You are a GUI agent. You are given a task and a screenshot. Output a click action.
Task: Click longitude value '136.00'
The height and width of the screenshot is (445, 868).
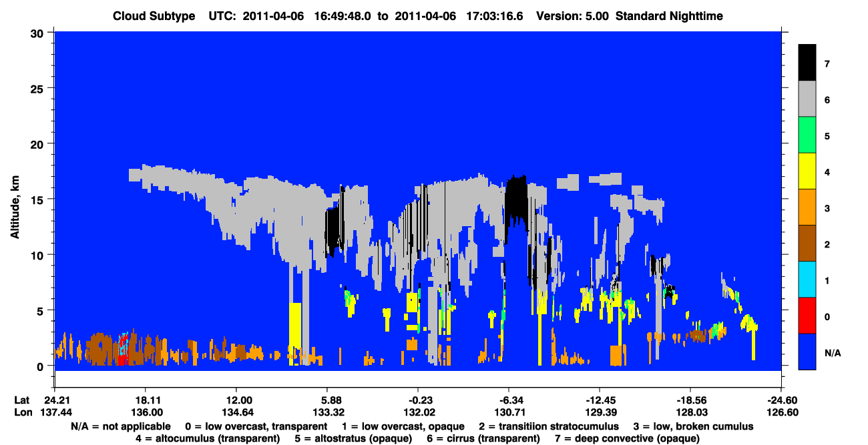click(x=145, y=412)
